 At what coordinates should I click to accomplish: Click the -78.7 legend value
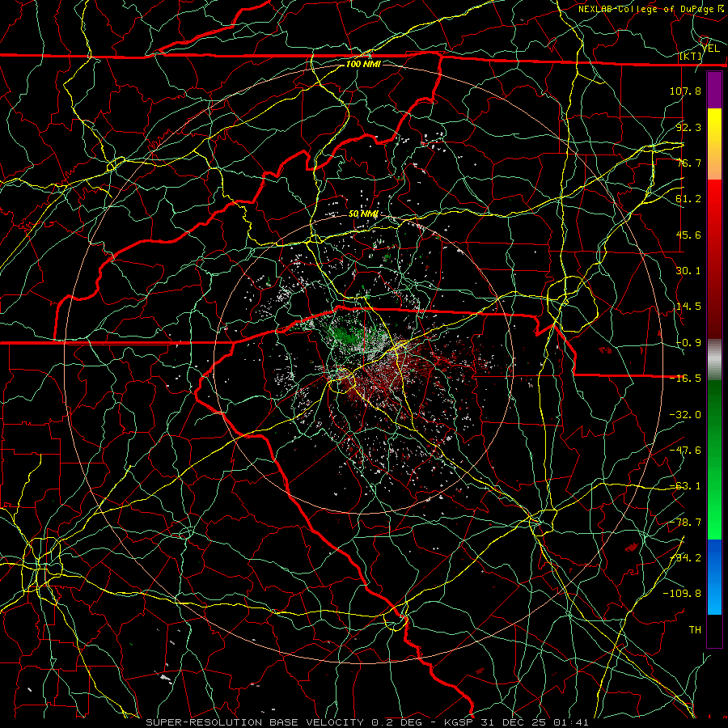pyautogui.click(x=685, y=523)
